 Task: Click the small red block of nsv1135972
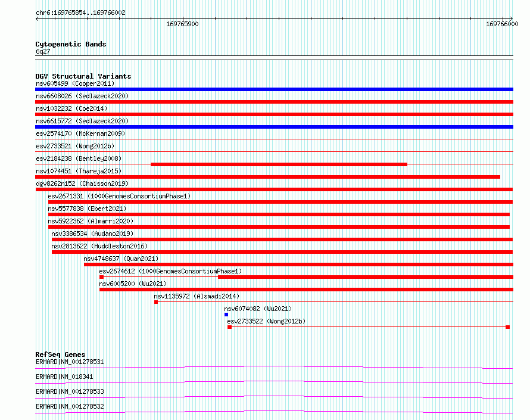pos(156,302)
